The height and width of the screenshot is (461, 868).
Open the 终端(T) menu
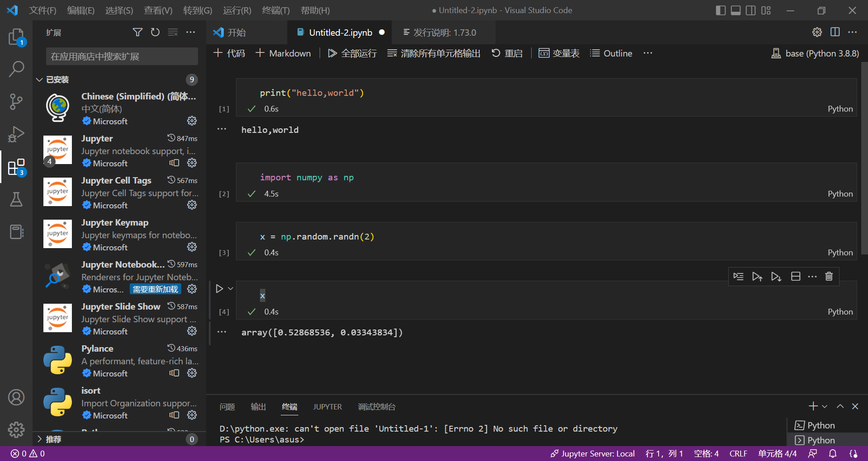(x=276, y=10)
